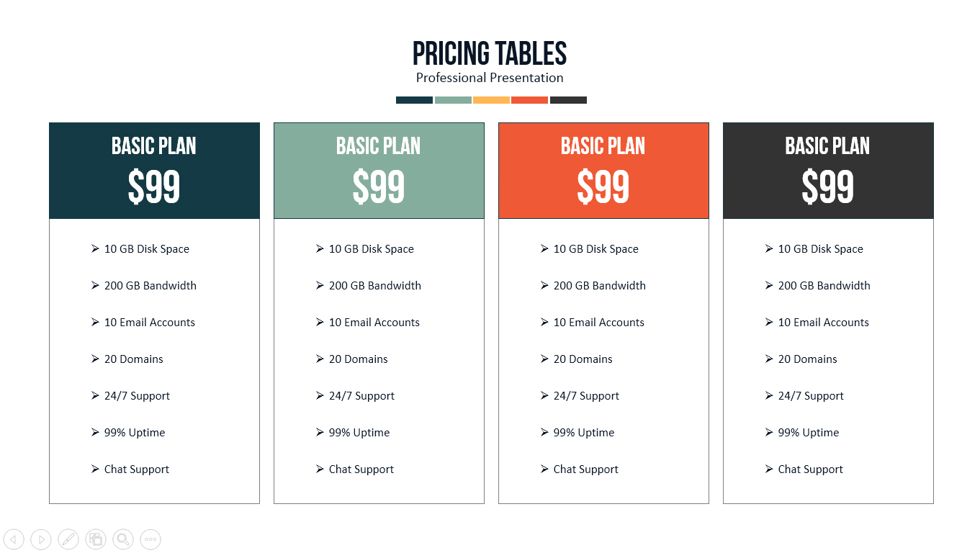980x553 pixels.
Task: Click the Pricing Tables slide title
Action: (490, 54)
